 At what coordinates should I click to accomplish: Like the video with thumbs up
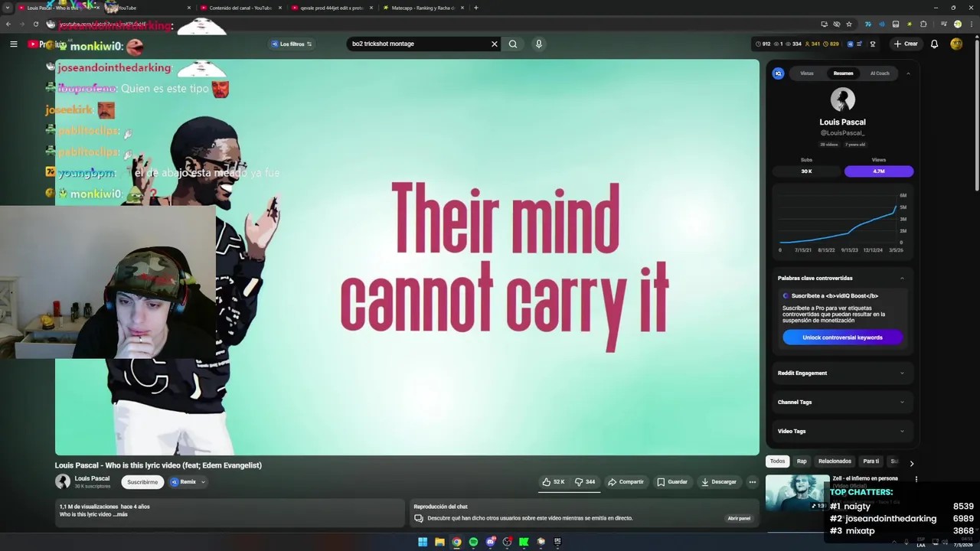click(554, 482)
